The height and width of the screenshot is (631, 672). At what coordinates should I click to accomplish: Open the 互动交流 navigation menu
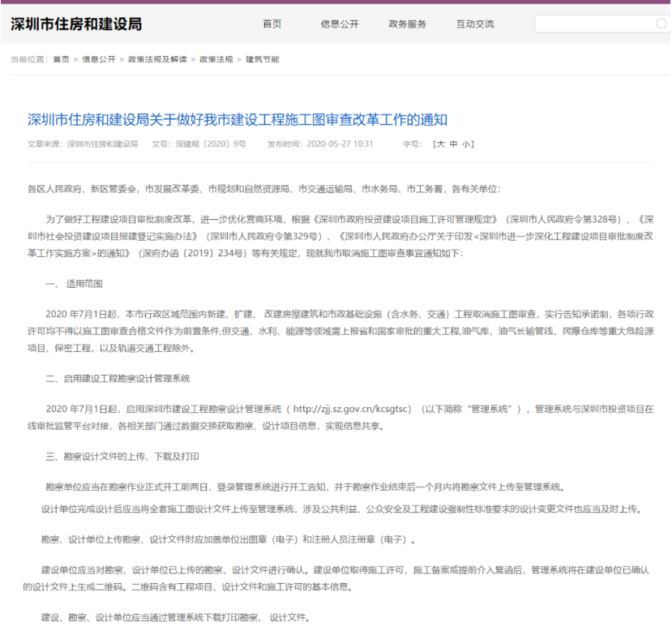(475, 24)
